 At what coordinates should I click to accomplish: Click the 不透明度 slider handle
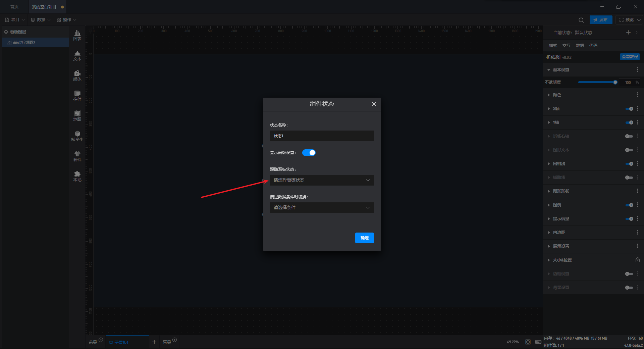[615, 82]
